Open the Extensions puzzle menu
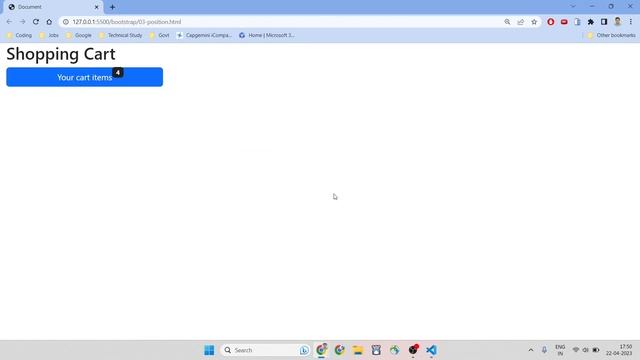This screenshot has height=360, width=640. tap(591, 22)
